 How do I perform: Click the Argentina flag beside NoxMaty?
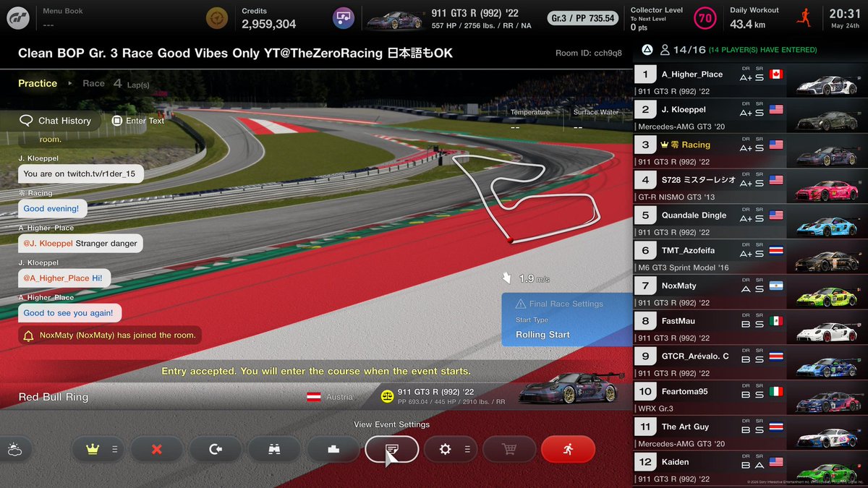coord(778,286)
